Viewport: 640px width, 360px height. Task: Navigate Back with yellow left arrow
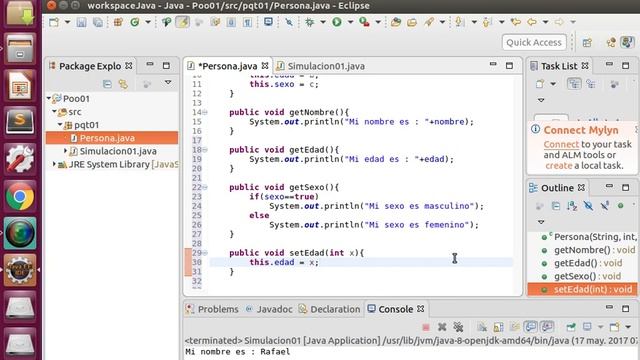pos(532,22)
